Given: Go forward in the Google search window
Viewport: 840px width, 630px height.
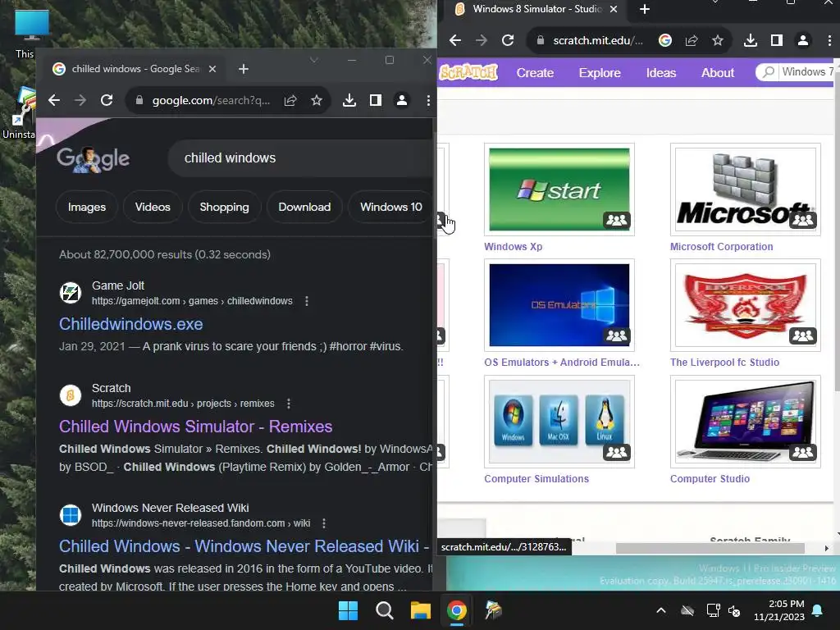Looking at the screenshot, I should 80,100.
